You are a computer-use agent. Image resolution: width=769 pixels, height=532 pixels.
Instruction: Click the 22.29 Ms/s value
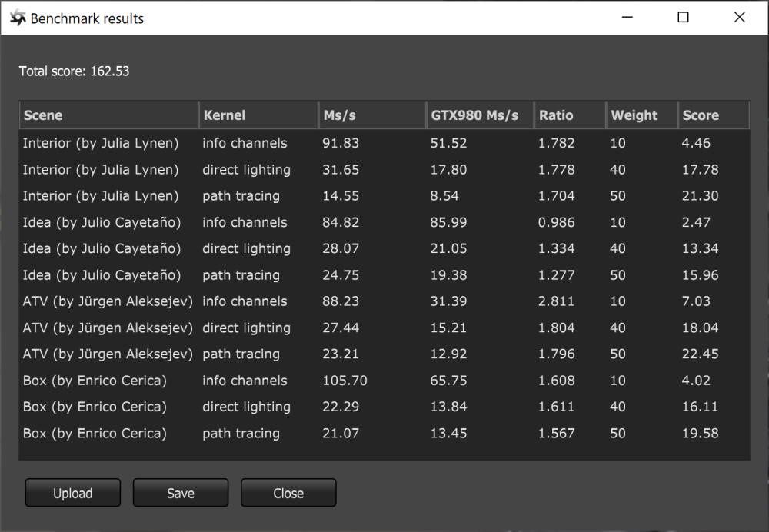[x=341, y=407]
